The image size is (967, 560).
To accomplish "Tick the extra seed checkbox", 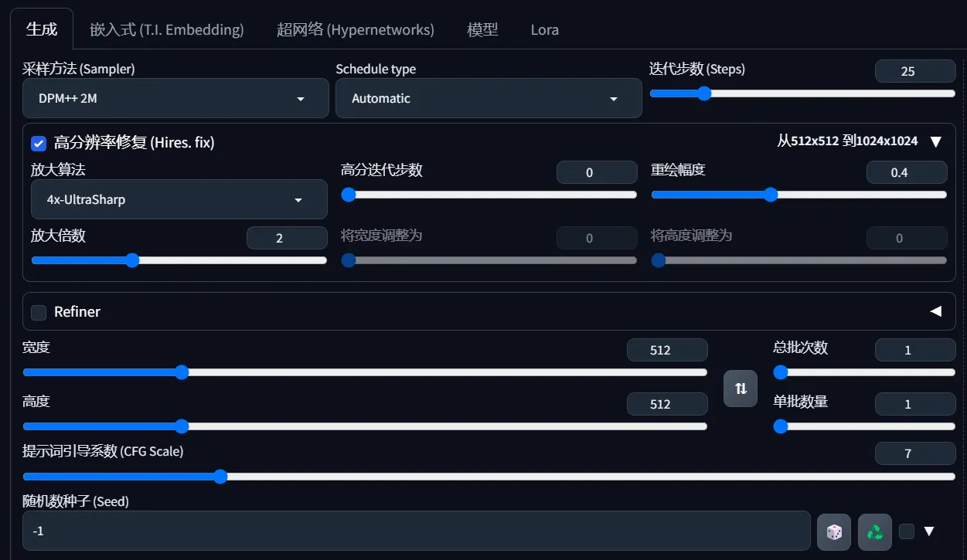I will coord(907,531).
